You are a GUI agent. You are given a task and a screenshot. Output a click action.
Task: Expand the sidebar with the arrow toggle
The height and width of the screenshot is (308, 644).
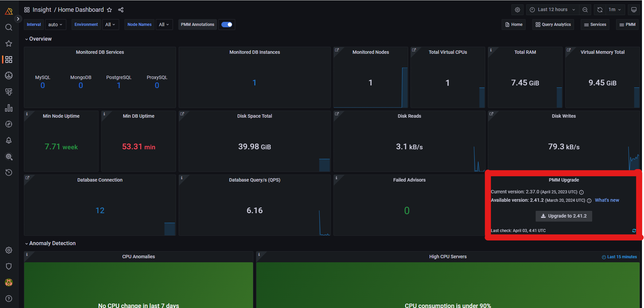point(18,19)
